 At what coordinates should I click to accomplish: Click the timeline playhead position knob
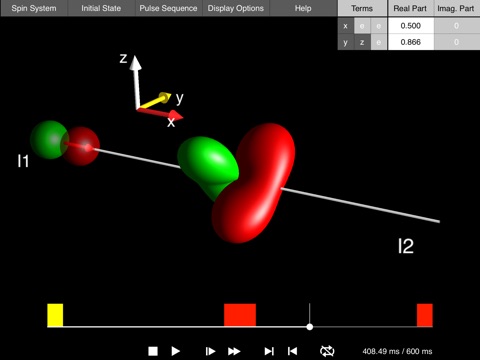[x=310, y=327]
